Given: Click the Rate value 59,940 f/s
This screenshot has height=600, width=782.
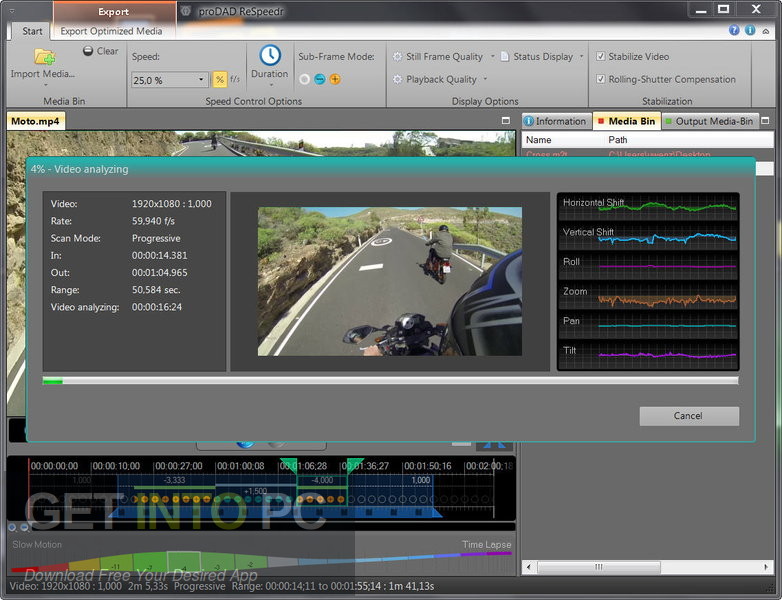Looking at the screenshot, I should point(153,221).
